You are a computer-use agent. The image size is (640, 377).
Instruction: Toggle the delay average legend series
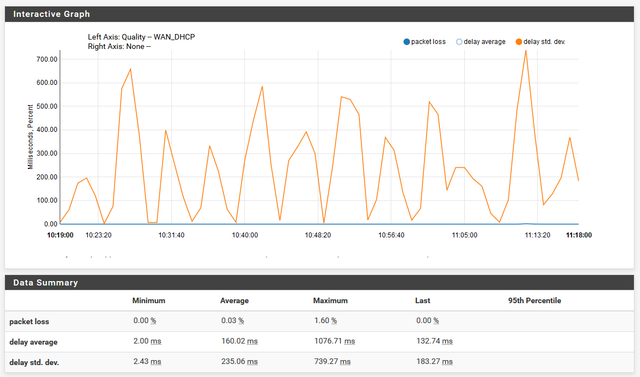480,42
